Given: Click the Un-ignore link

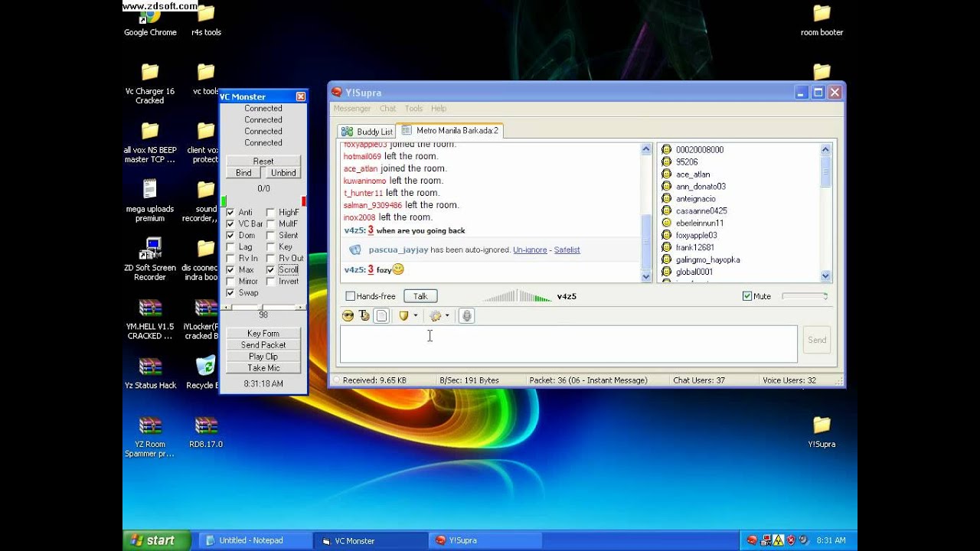Looking at the screenshot, I should pos(530,250).
